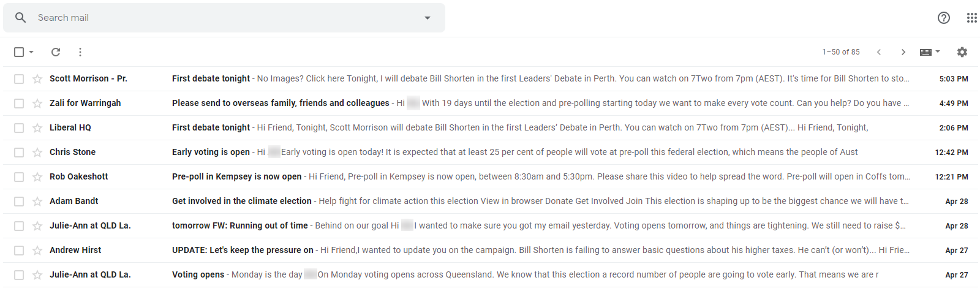
Task: Expand search options dropdown arrow
Action: point(428,18)
